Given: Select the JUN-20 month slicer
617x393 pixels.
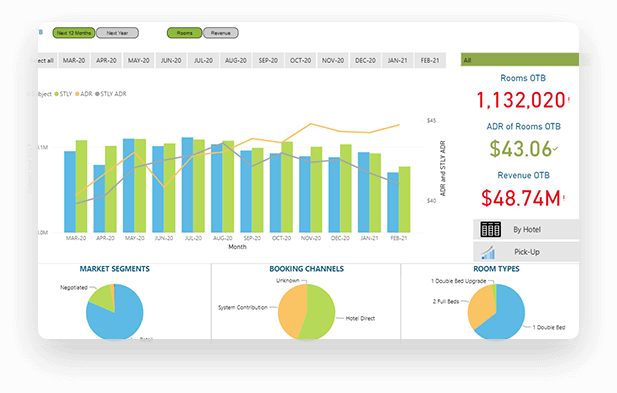Looking at the screenshot, I should click(x=171, y=61).
